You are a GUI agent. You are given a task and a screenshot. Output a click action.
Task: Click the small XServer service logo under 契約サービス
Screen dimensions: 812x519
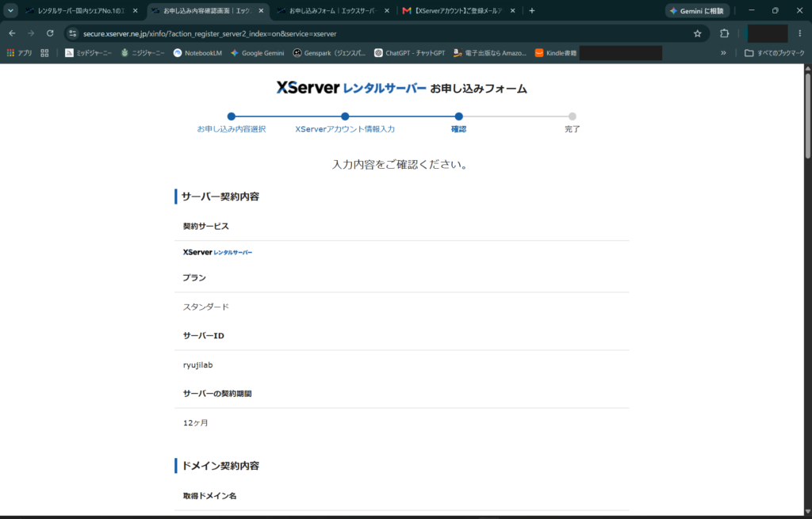click(217, 253)
